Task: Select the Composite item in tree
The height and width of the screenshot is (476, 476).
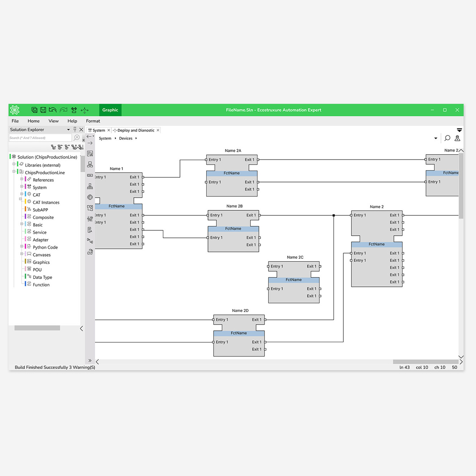Action: click(43, 217)
